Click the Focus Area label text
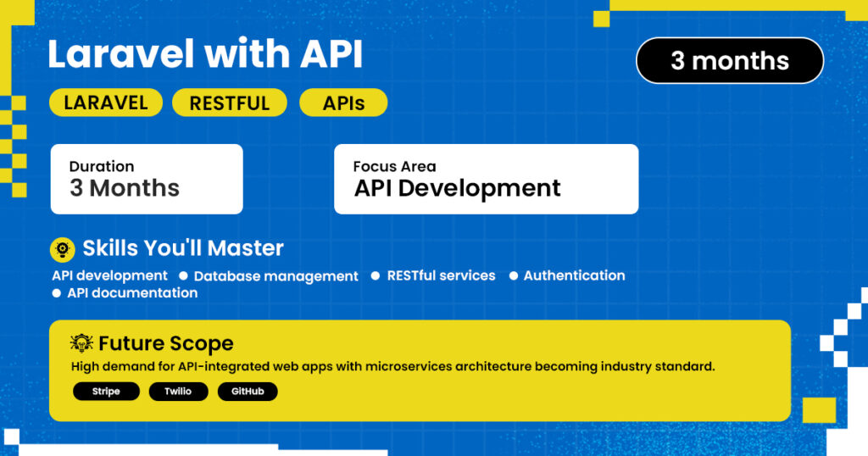This screenshot has width=868, height=456. click(x=395, y=167)
